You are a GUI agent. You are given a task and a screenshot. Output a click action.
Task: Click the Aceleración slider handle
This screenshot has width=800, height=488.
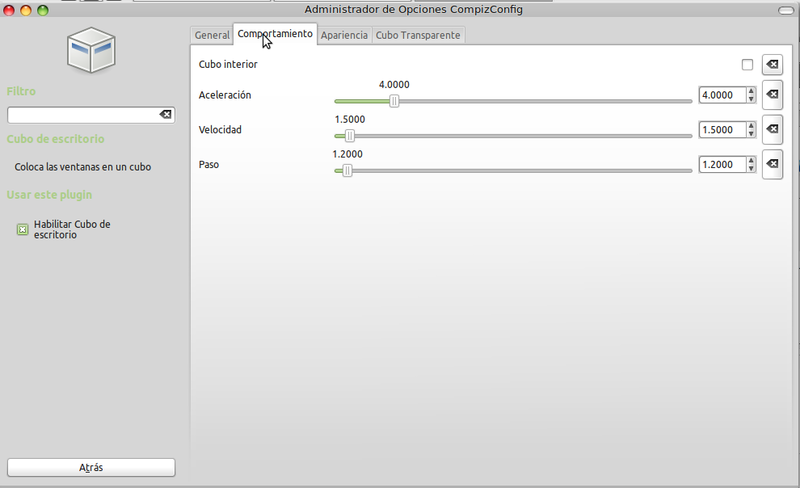click(x=394, y=101)
